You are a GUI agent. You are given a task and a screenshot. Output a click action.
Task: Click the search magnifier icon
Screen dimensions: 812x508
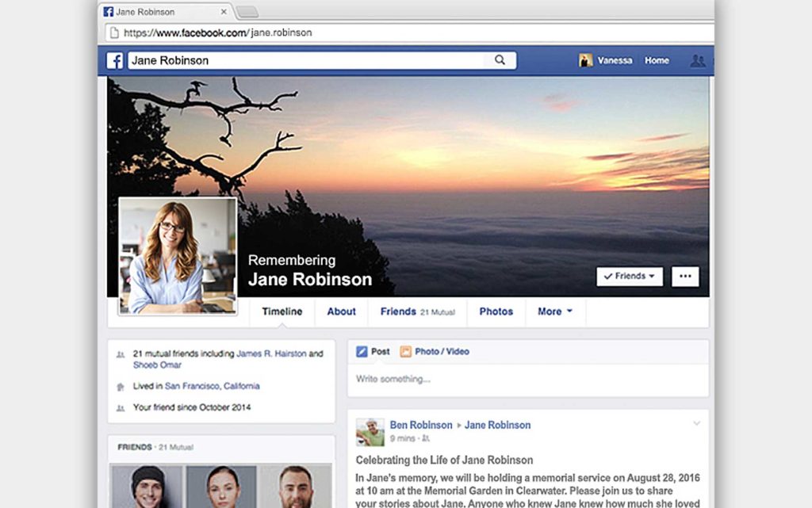pos(500,60)
